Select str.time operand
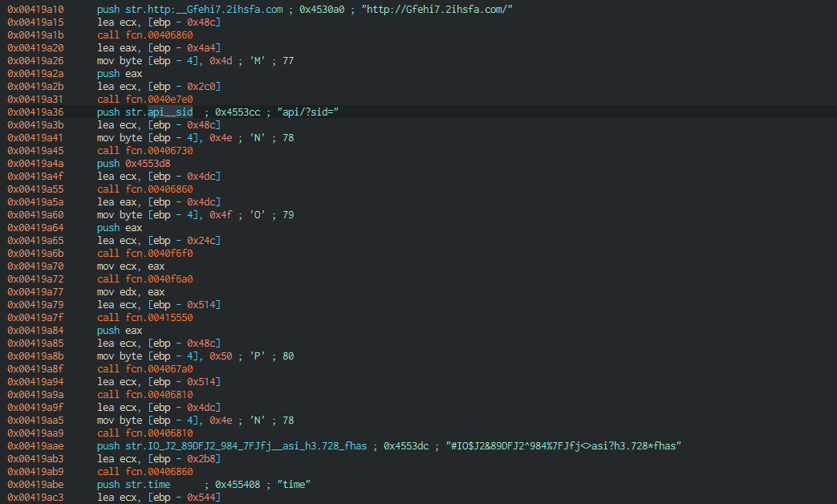This screenshot has height=504, width=837. pos(148,483)
